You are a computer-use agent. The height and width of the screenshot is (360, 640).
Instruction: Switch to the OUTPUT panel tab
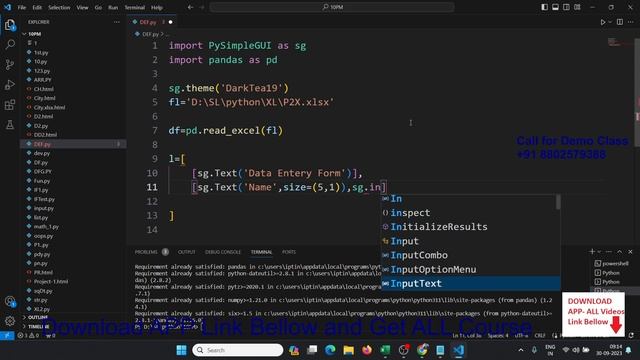(187, 252)
